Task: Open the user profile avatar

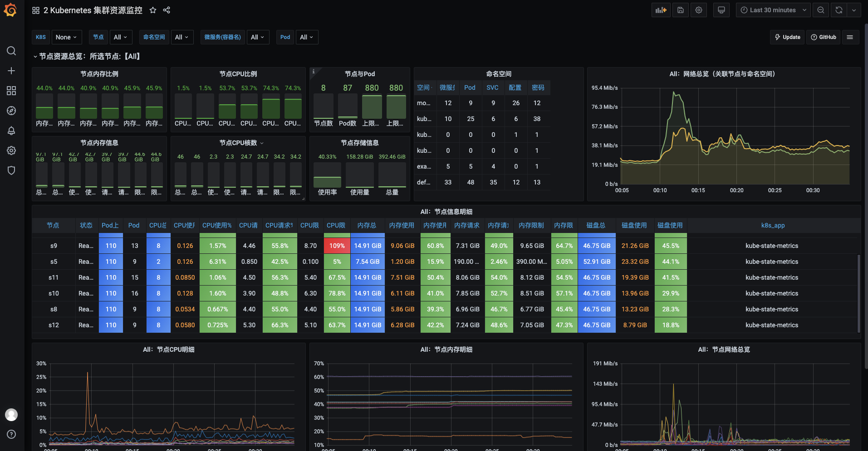Action: coord(11,414)
